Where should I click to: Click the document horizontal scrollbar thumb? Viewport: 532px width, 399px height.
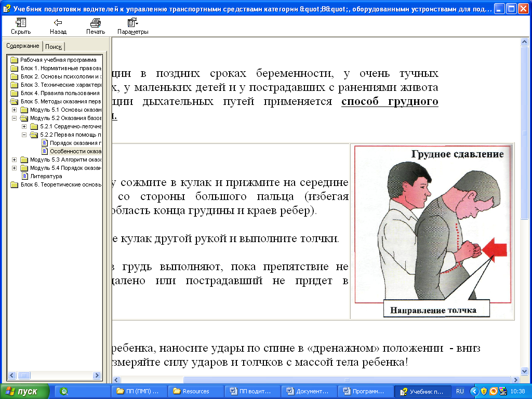click(x=347, y=380)
